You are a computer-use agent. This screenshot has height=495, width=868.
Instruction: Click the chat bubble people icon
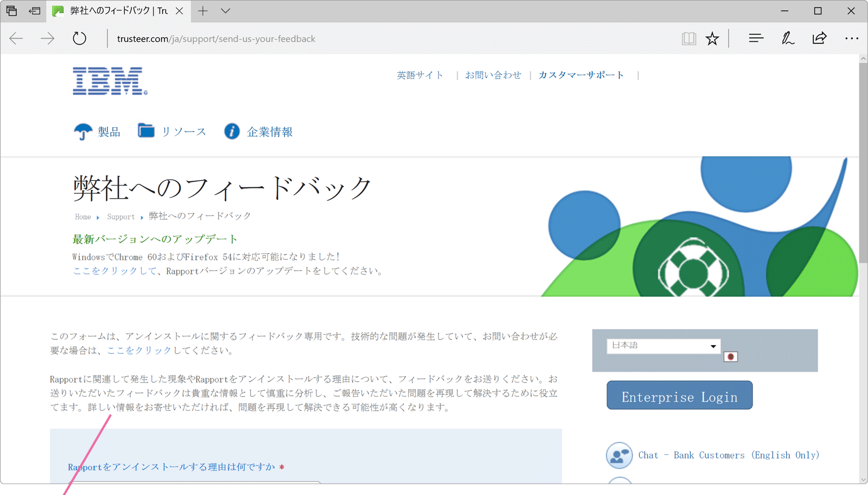point(619,455)
